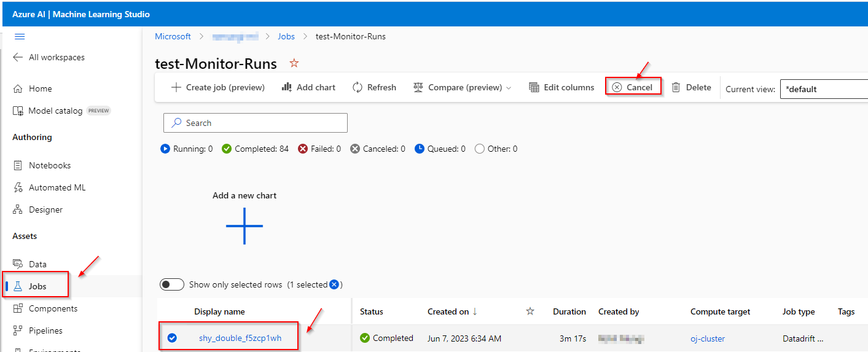
Task: Click the Search jobs field
Action: pos(256,123)
